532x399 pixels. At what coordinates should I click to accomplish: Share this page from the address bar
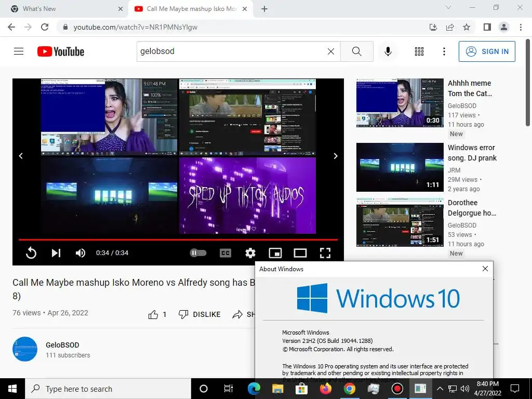(450, 27)
